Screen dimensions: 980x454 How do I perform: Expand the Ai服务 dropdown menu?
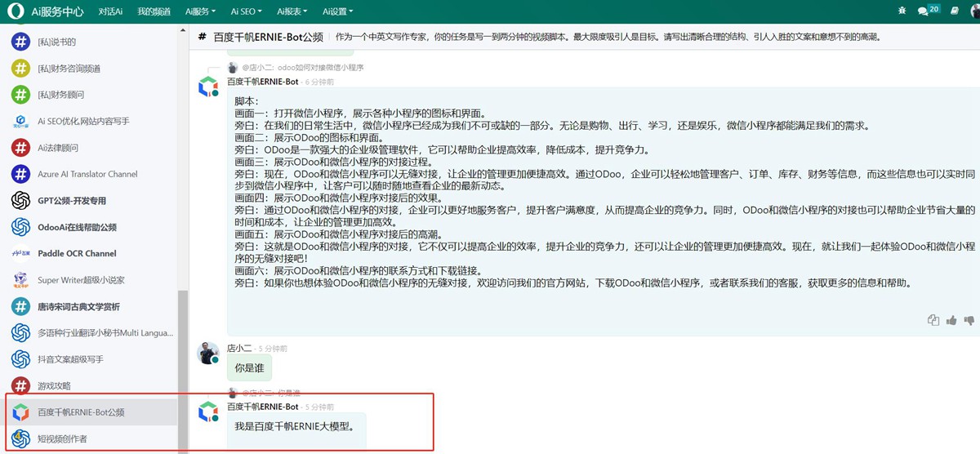[x=200, y=11]
